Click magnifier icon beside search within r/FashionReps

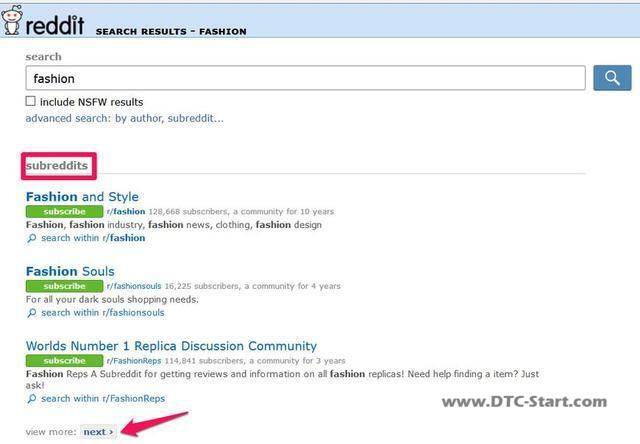[x=31, y=399]
